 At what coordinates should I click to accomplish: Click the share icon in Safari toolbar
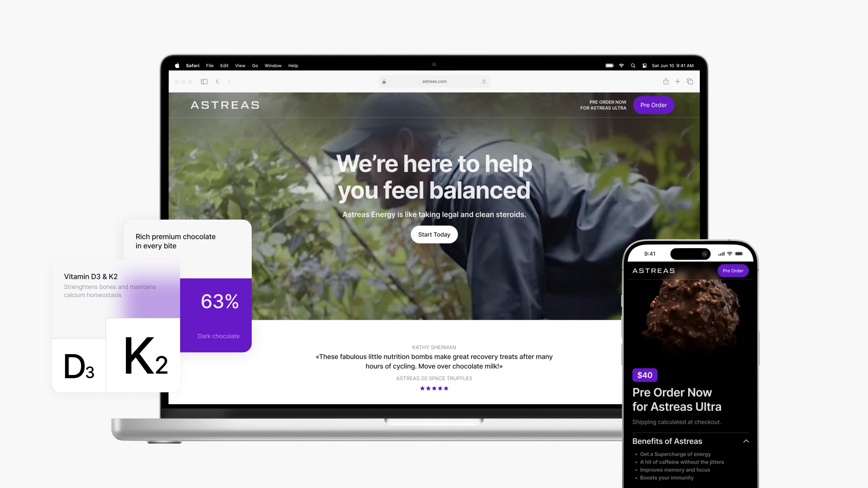click(666, 81)
